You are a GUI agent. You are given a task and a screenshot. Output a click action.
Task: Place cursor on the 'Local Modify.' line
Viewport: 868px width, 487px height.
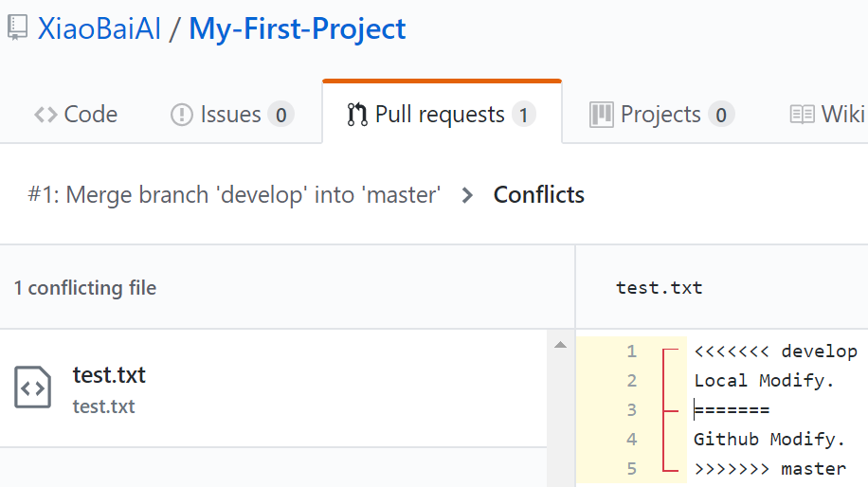click(x=764, y=381)
